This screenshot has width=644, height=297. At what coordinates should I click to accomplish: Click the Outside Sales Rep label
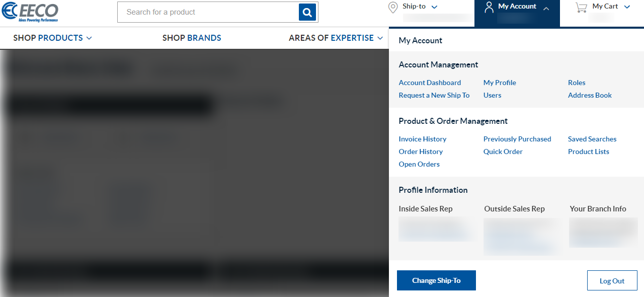click(514, 208)
